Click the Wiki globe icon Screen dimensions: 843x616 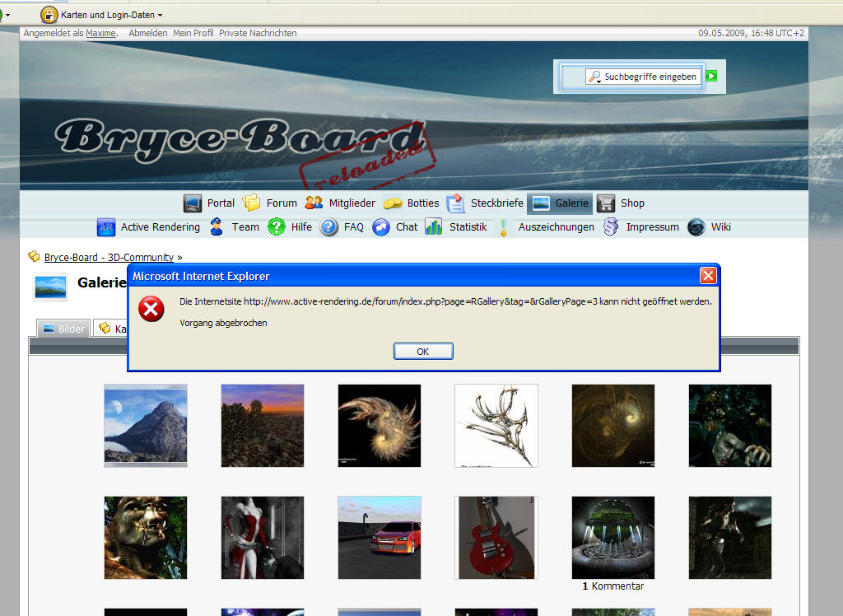pyautogui.click(x=696, y=227)
